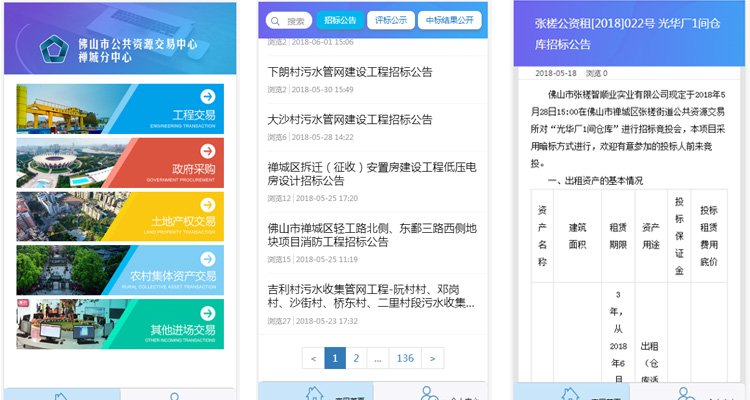Open the 工程交易 category banner
The image size is (750, 400).
120,109
